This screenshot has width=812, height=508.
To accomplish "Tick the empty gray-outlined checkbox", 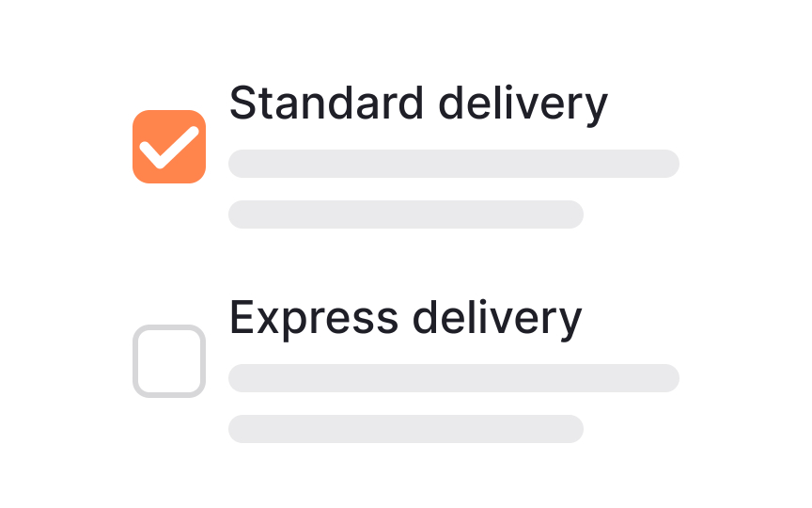I will point(169,361).
